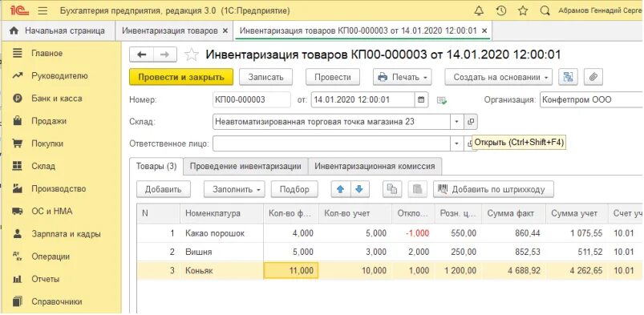
Task: Click the Провести button
Action: (x=333, y=77)
